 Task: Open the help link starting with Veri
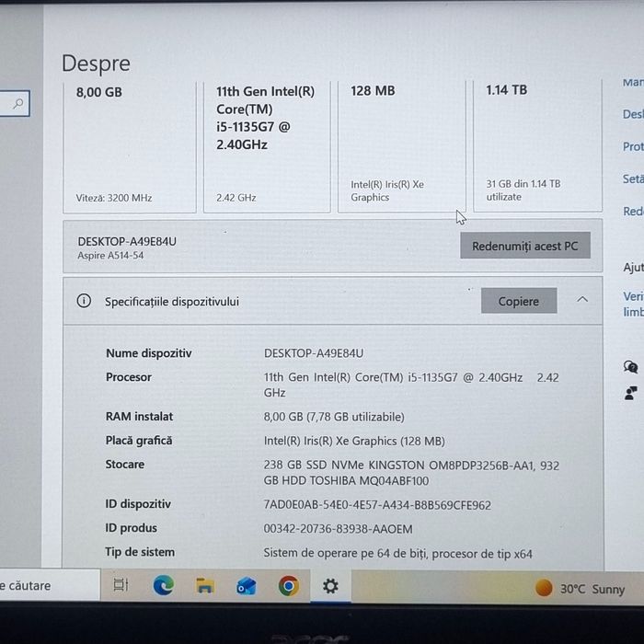coord(633,305)
